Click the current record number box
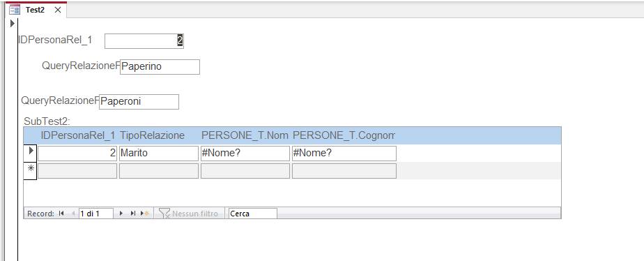The height and width of the screenshot is (261, 644). tap(95, 214)
